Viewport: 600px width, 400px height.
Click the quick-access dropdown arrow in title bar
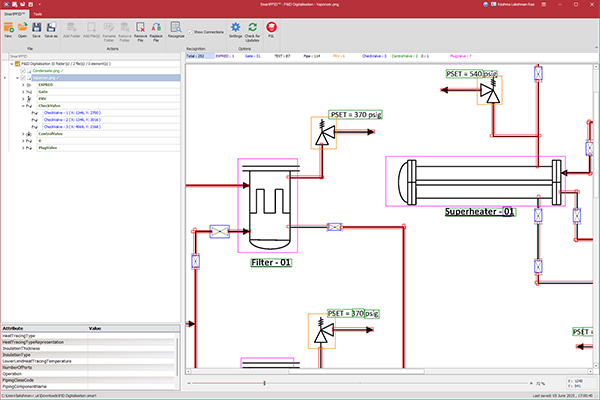pos(40,4)
